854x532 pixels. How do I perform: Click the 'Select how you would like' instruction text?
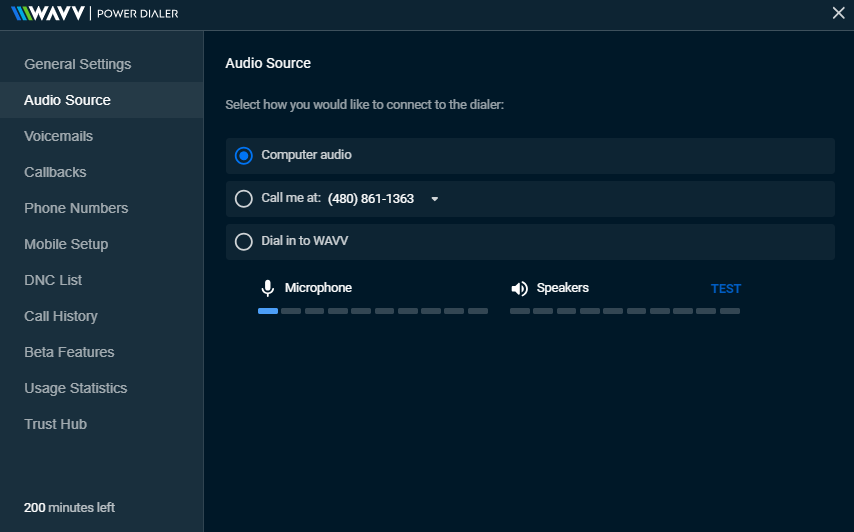point(364,105)
